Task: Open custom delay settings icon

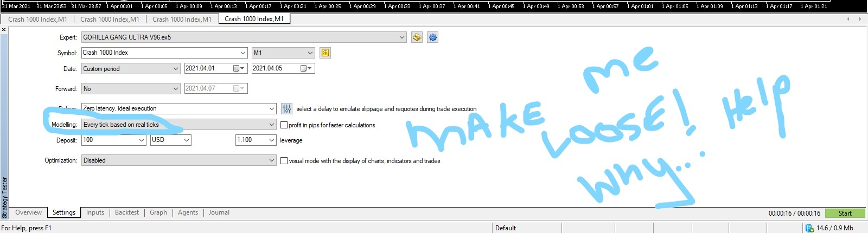Action: (x=287, y=108)
